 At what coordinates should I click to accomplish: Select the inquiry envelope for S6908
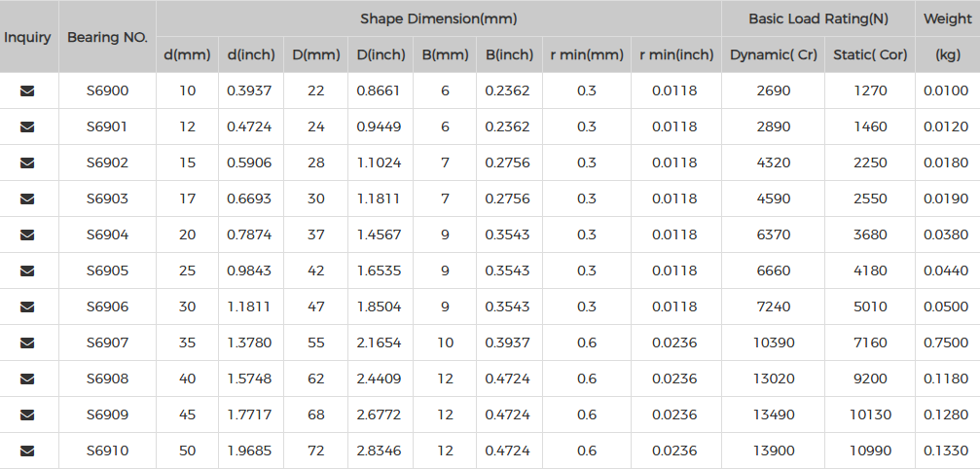(27, 379)
